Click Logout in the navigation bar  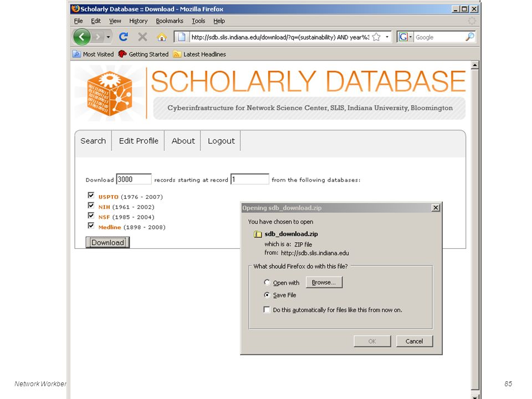221,141
